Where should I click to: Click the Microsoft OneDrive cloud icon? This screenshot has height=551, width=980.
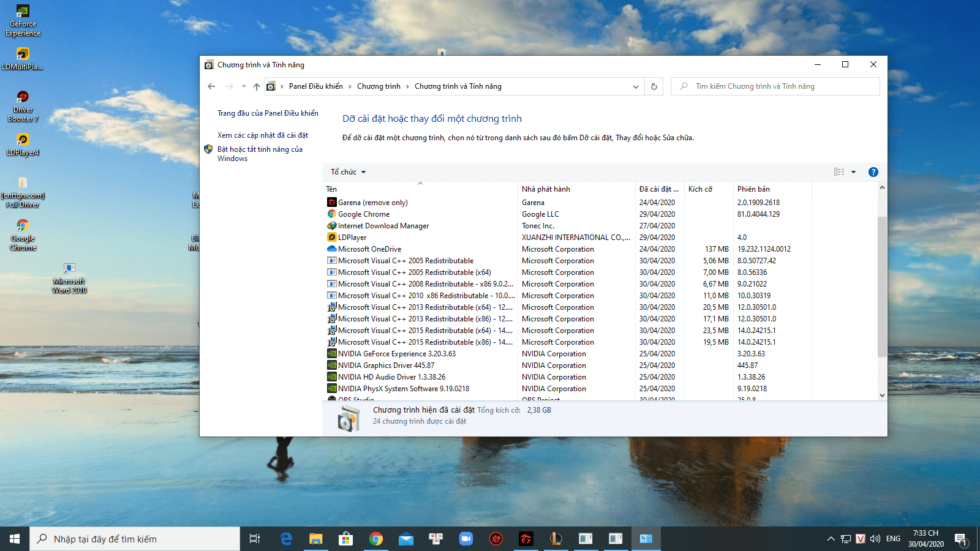tap(332, 249)
